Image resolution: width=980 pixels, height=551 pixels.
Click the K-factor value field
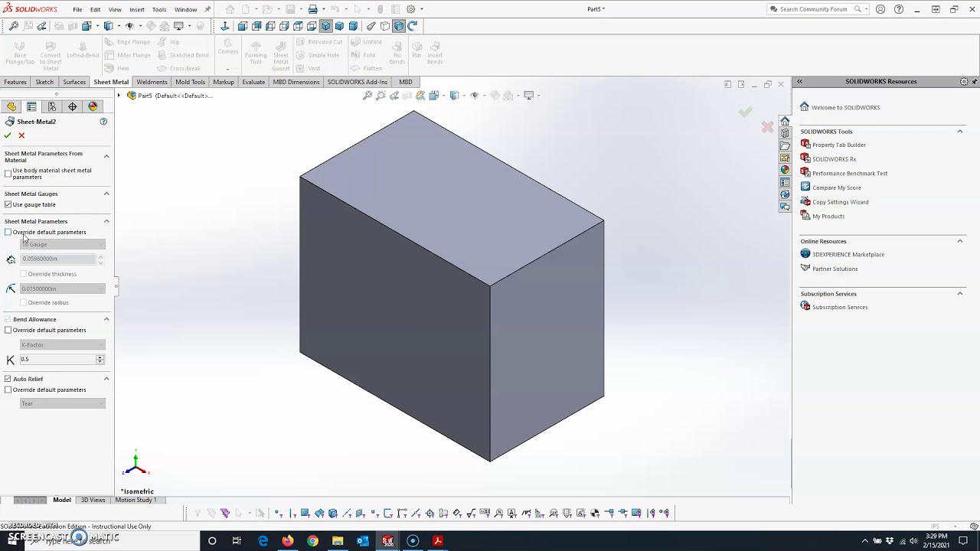[x=57, y=360]
